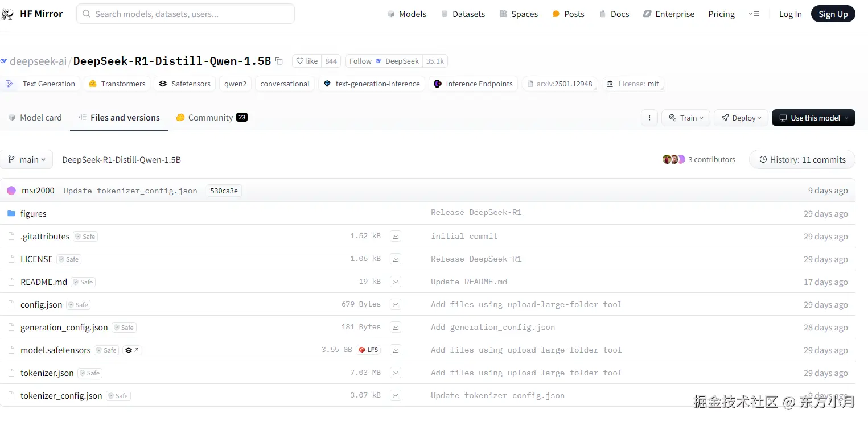Click Safe badge next to tokenizer.json
The width and height of the screenshot is (868, 422).
pyautogui.click(x=90, y=373)
